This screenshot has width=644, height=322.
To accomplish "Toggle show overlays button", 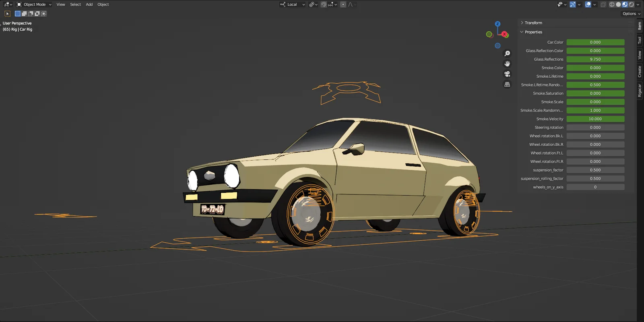I will 588,4.
